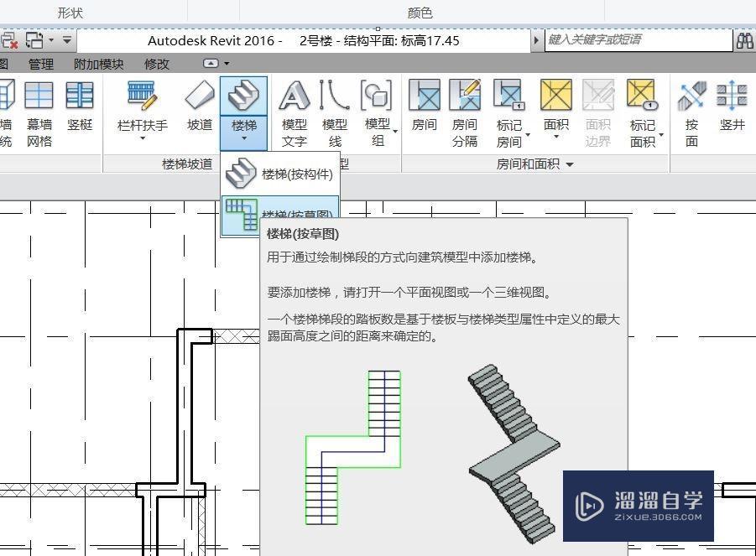Expand the Railing (栏杆扶手) dropdown arrow
This screenshot has height=556, width=756.
coord(143,138)
